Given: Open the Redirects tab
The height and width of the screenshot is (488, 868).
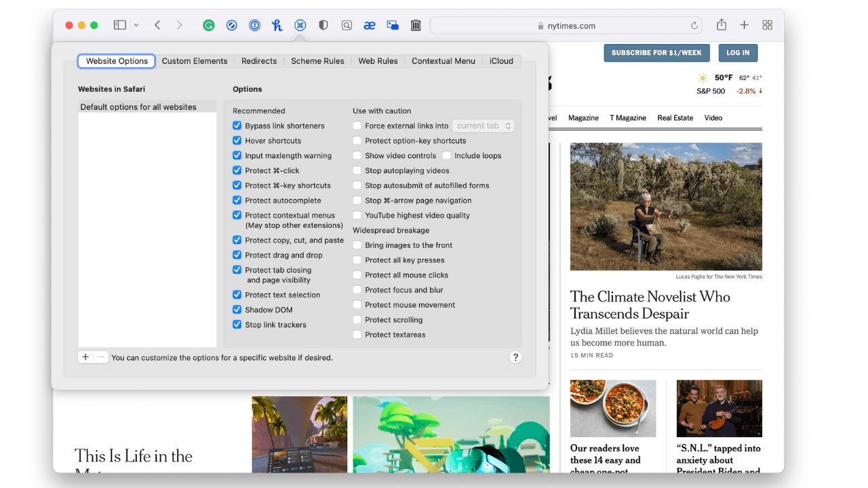Looking at the screenshot, I should point(259,61).
